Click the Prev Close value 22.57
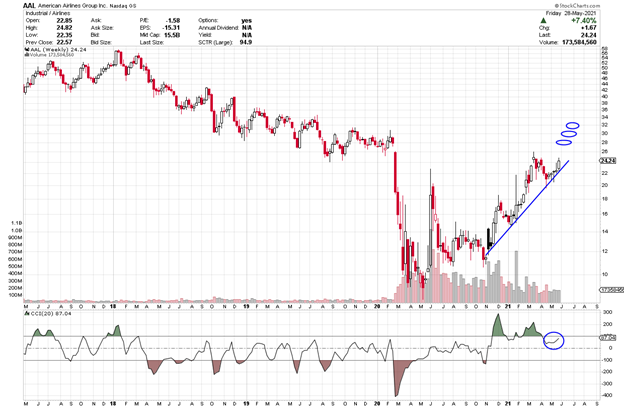 pos(64,42)
